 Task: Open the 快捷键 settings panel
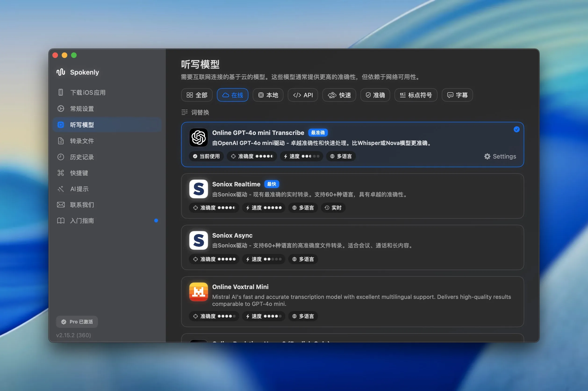point(79,173)
